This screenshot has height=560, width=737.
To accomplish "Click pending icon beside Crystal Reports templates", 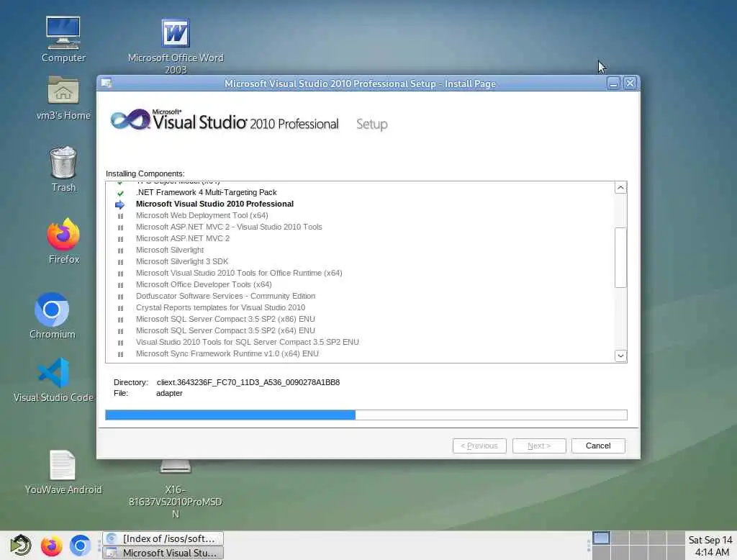I will [120, 309].
